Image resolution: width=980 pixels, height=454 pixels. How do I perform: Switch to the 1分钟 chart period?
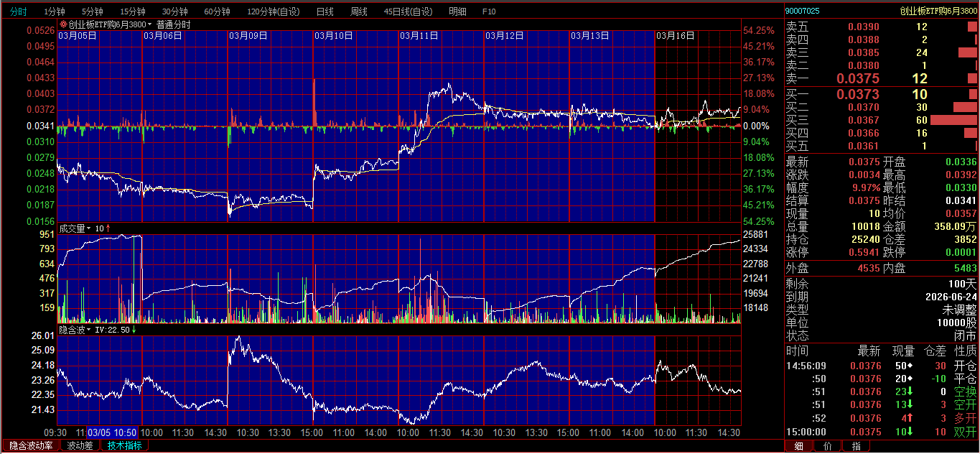click(55, 11)
